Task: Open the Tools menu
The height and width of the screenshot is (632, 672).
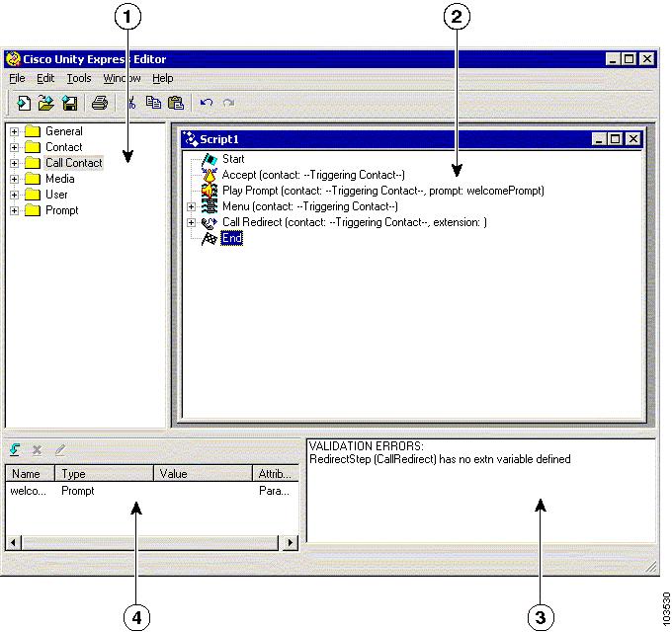Action: 79,78
